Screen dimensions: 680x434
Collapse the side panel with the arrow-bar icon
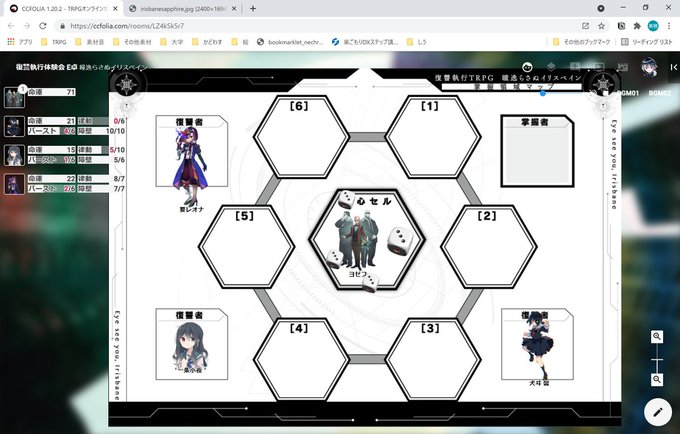[673, 67]
